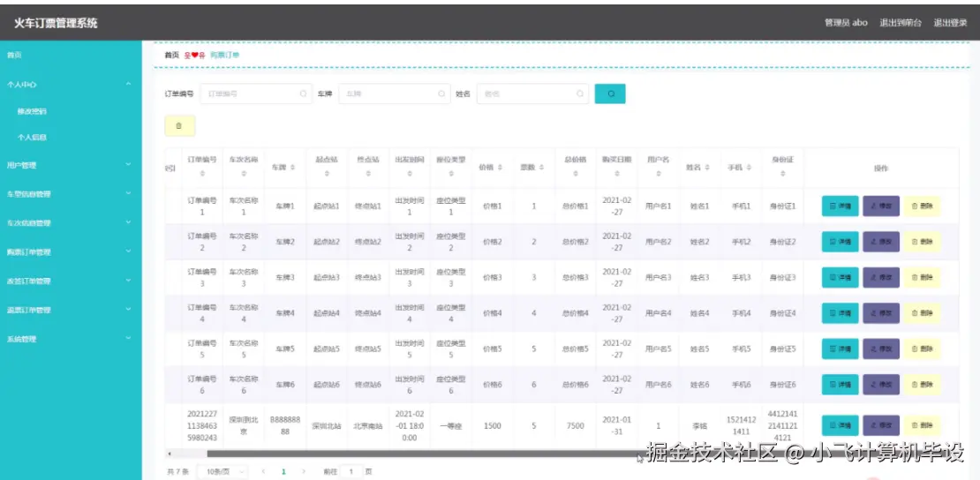Sort the table by 终点站 column
Screen dimensions: 980x480
(368, 175)
